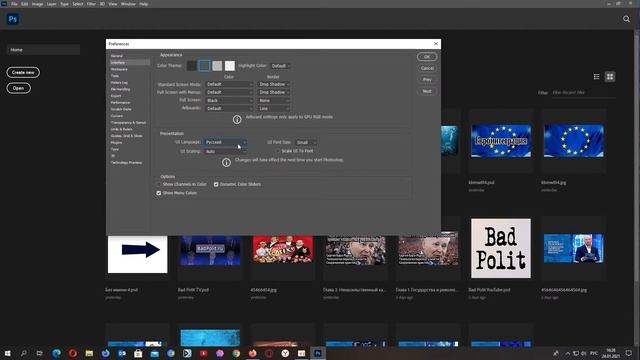Image resolution: width=640 pixels, height=360 pixels.
Task: Open the UI Font Size dropdown
Action: [306, 142]
